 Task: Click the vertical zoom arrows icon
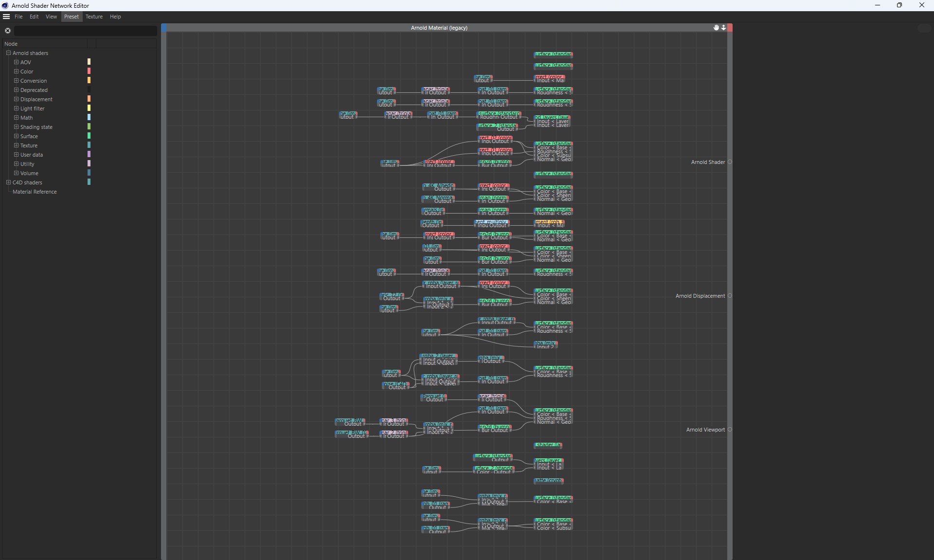pos(724,28)
